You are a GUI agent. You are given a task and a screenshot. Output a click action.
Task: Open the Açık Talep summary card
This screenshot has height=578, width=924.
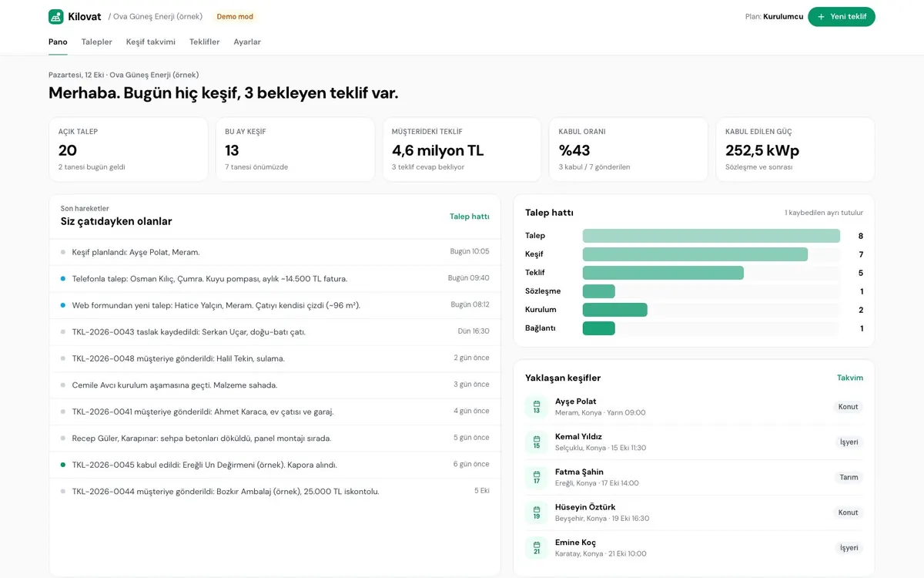pos(129,150)
